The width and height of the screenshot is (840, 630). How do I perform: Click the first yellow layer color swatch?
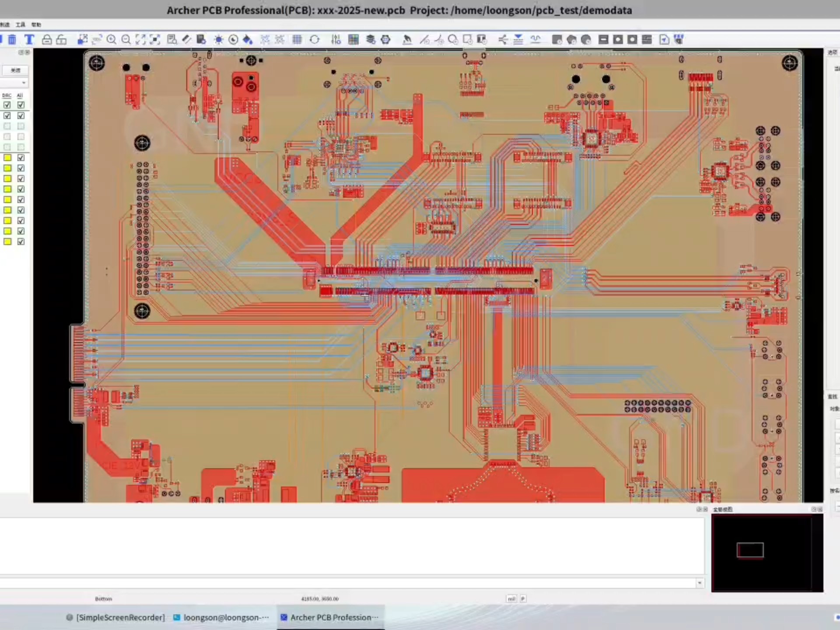pyautogui.click(x=7, y=157)
